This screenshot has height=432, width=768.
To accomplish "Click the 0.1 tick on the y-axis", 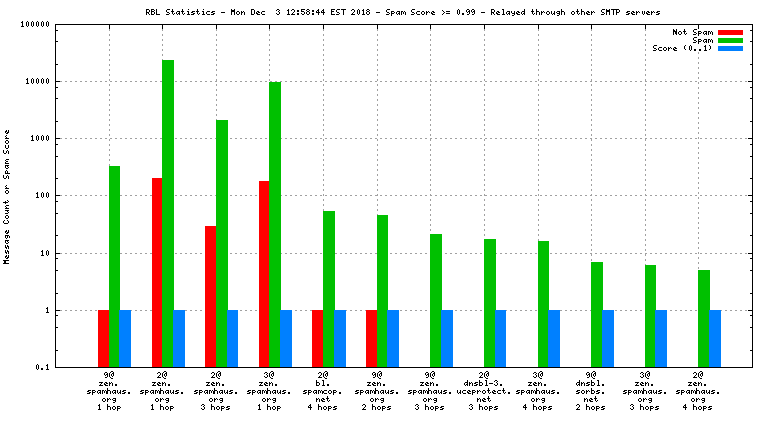I will pyautogui.click(x=69, y=368).
